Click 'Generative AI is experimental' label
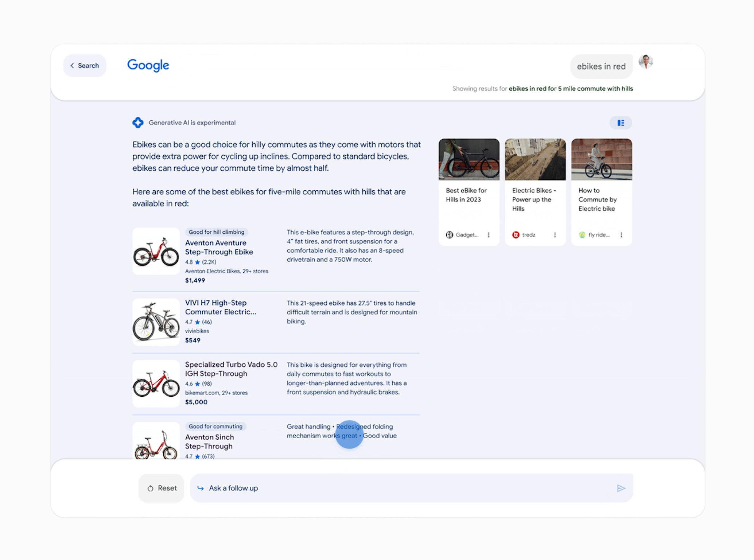 tap(192, 123)
